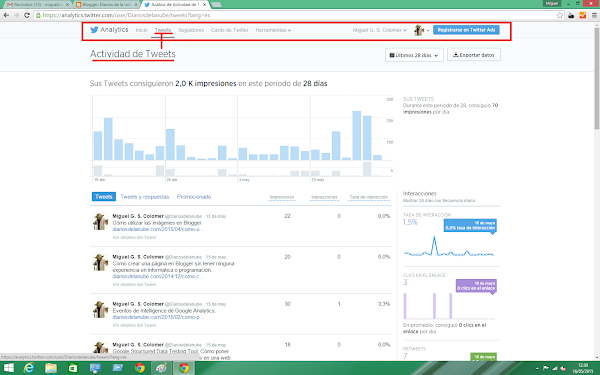Open Cards de Twitter section
600x375 pixels.
tap(230, 30)
